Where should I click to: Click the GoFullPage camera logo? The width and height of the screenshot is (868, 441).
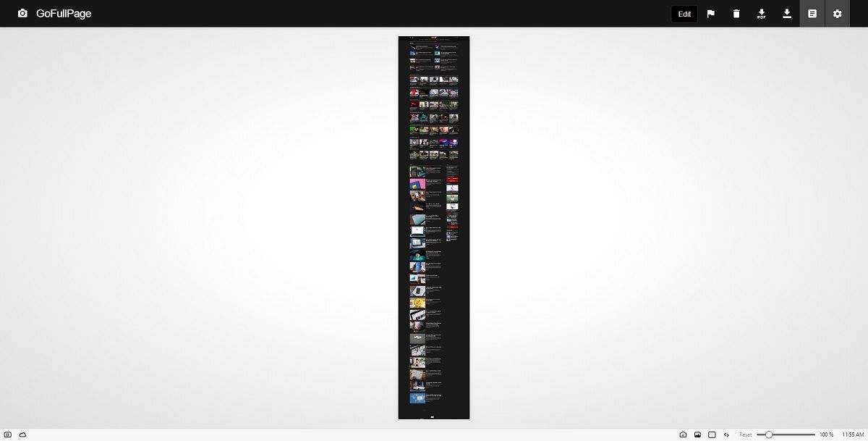22,13
